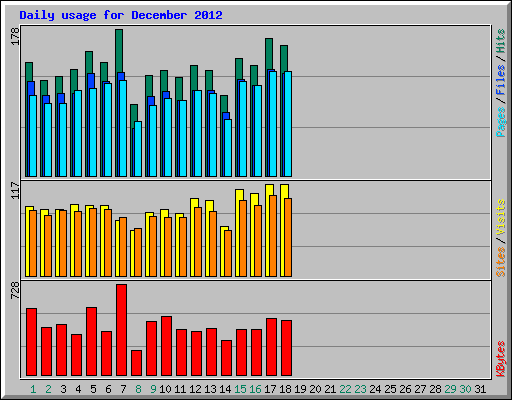Select day "4" on the date axis
512x400 pixels.
point(78,389)
